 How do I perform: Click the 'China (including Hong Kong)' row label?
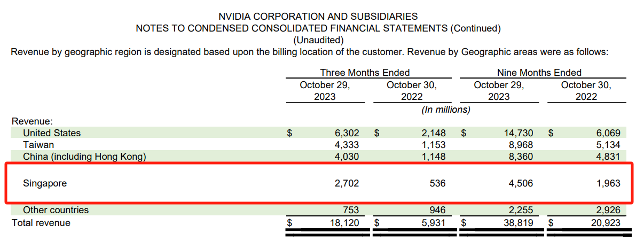(x=84, y=157)
